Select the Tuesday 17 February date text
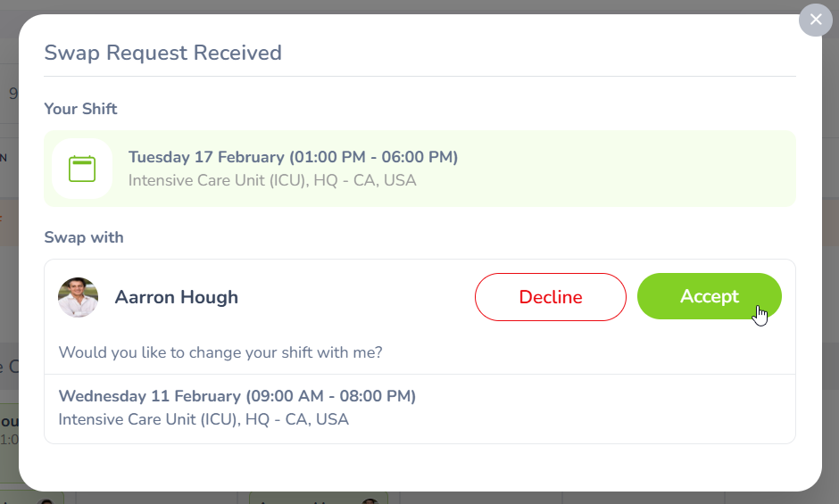This screenshot has width=839, height=504. pyautogui.click(x=206, y=157)
